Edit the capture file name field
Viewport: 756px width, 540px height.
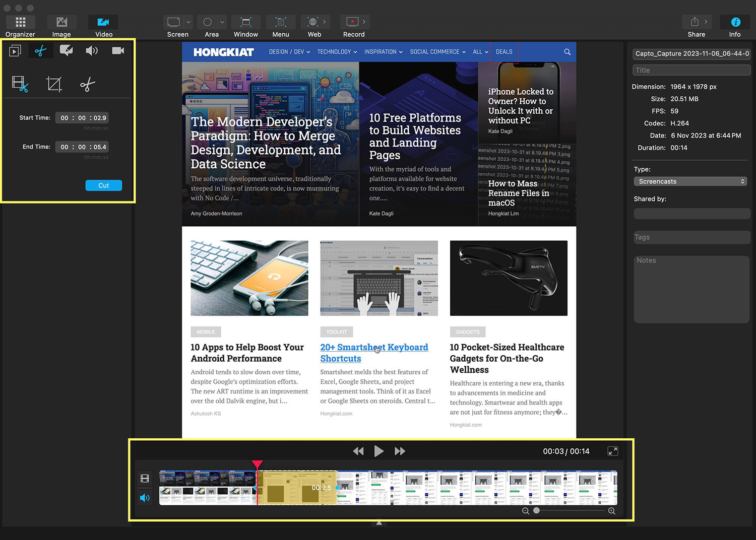tap(691, 53)
